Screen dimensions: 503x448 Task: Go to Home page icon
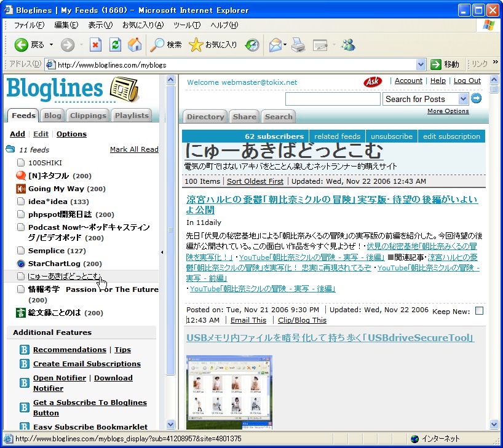tap(135, 45)
